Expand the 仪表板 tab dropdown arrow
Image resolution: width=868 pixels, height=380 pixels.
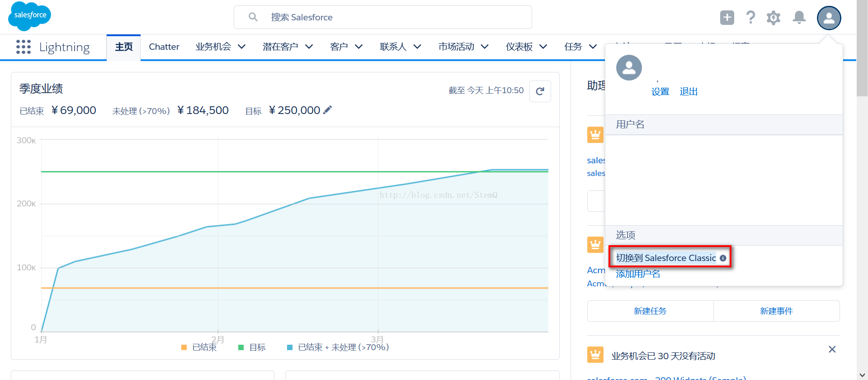[543, 47]
